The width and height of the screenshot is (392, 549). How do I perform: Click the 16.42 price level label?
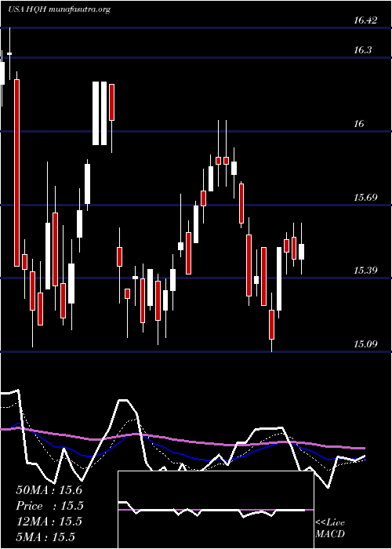coord(365,20)
